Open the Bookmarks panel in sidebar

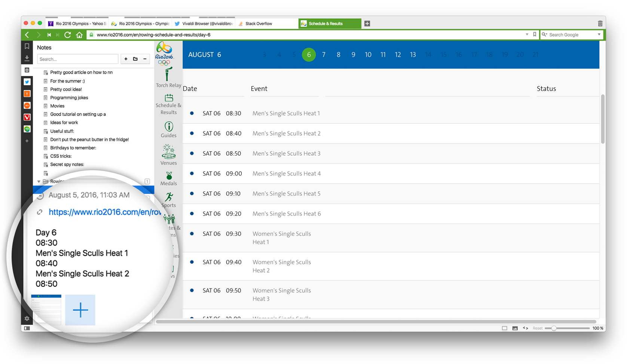point(27,46)
